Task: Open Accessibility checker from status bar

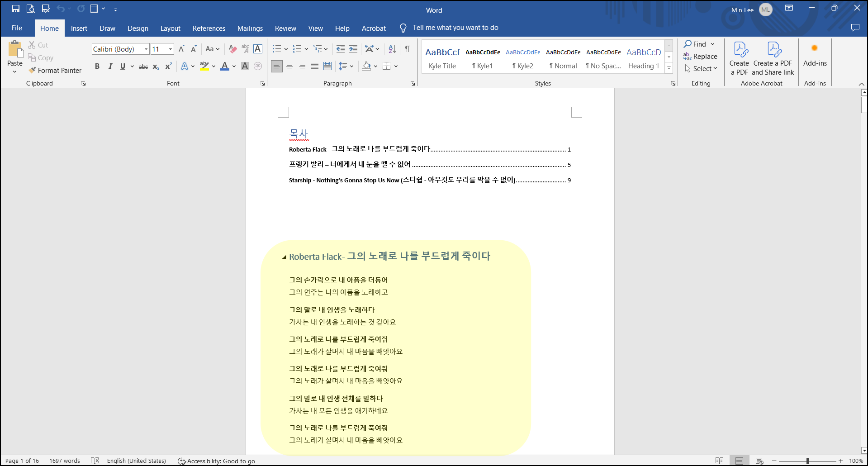Action: (x=216, y=461)
